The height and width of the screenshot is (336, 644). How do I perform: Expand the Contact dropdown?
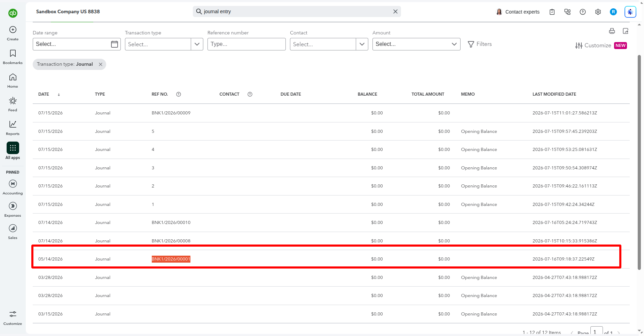tap(362, 44)
